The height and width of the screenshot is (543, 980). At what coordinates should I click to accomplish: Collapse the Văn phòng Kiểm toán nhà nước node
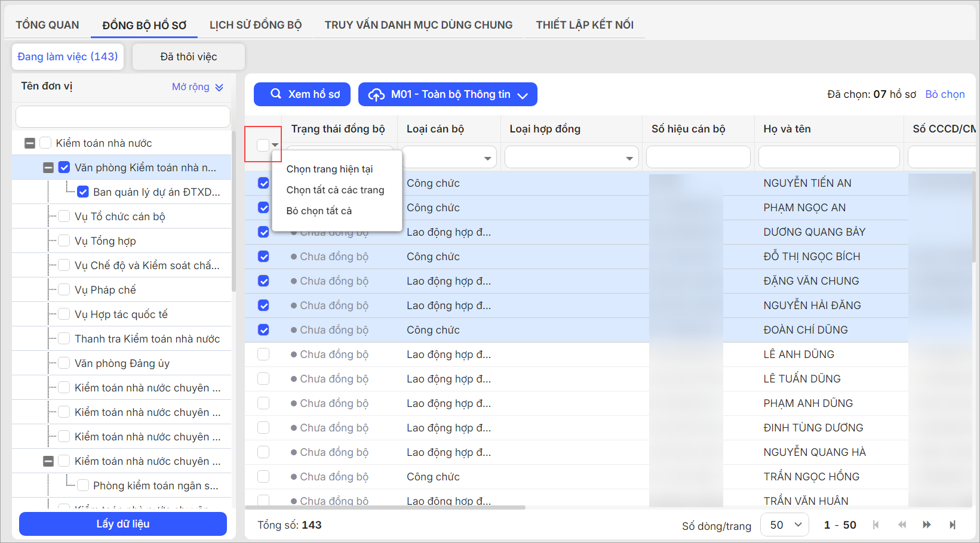click(x=48, y=168)
